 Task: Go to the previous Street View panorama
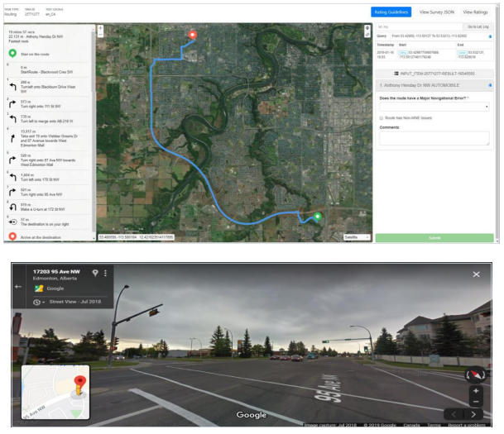point(454,414)
